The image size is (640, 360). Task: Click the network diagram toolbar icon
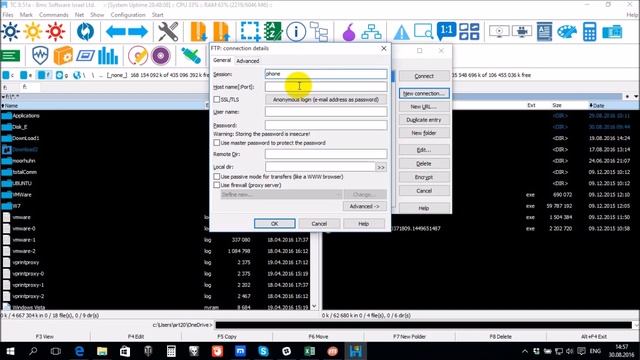pos(371,32)
